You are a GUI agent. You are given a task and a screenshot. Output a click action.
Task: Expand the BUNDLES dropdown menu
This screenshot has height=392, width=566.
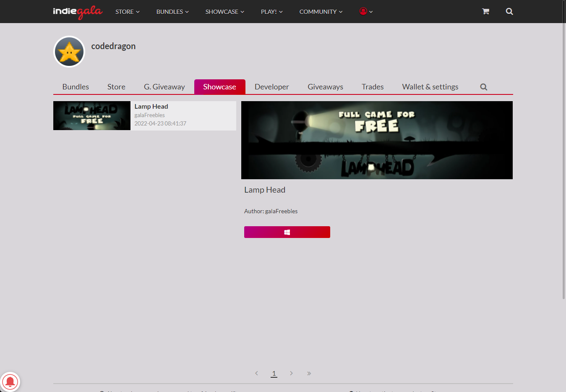(172, 12)
